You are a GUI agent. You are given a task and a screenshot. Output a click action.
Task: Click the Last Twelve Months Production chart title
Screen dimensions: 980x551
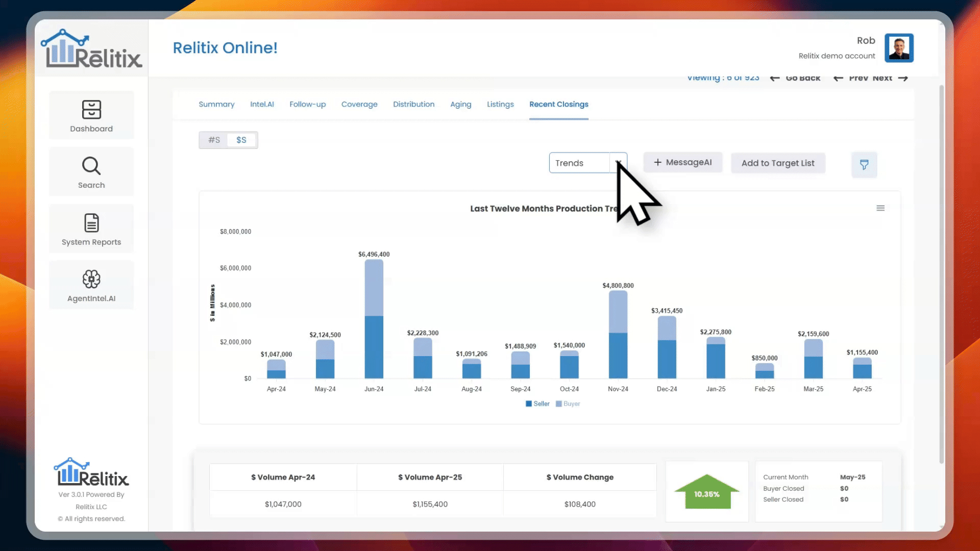(544, 209)
